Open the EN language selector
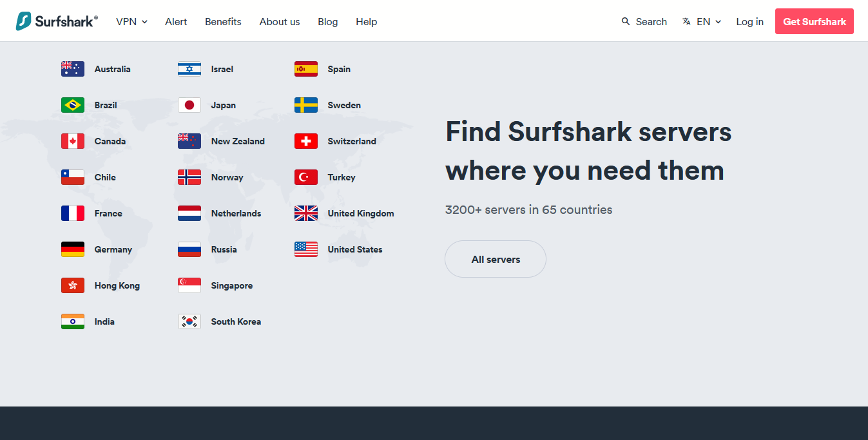868x440 pixels. coord(702,22)
